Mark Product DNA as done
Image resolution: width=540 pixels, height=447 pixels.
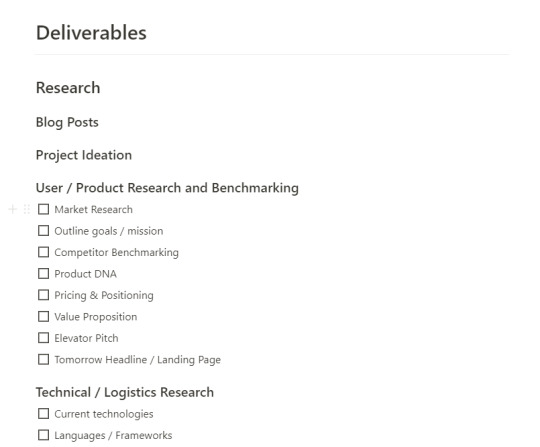coord(43,273)
